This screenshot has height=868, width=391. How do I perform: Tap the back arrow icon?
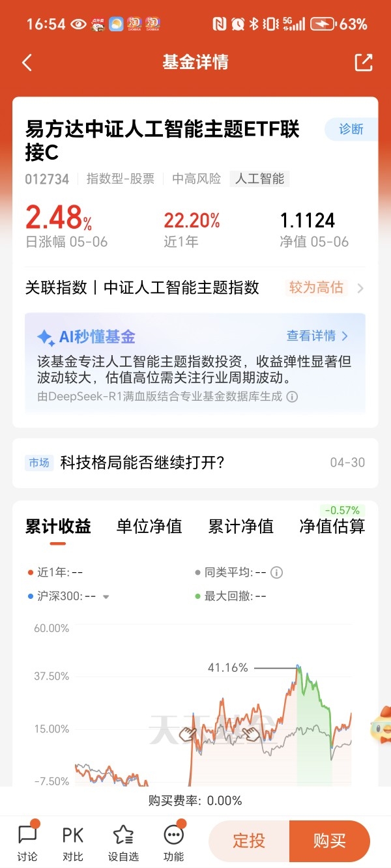27,63
